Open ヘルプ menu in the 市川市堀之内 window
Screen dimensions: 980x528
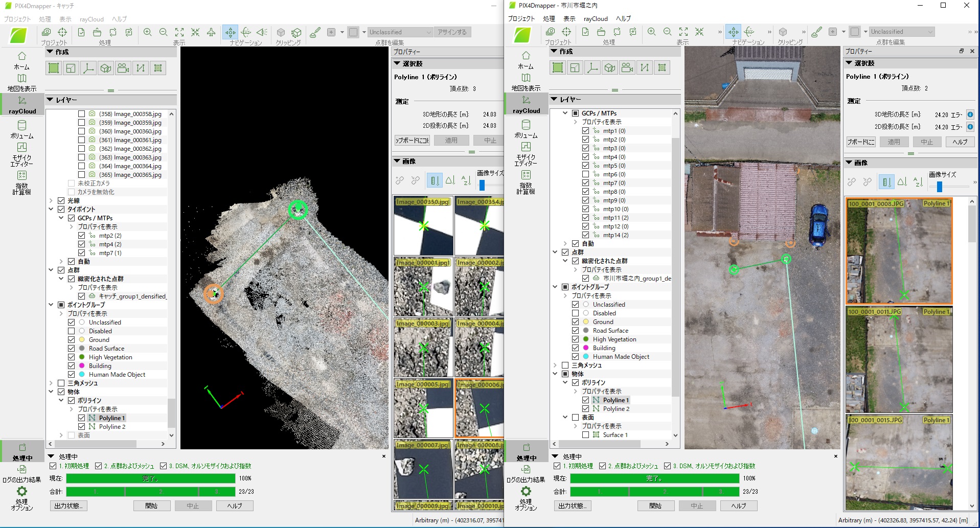[x=623, y=19]
